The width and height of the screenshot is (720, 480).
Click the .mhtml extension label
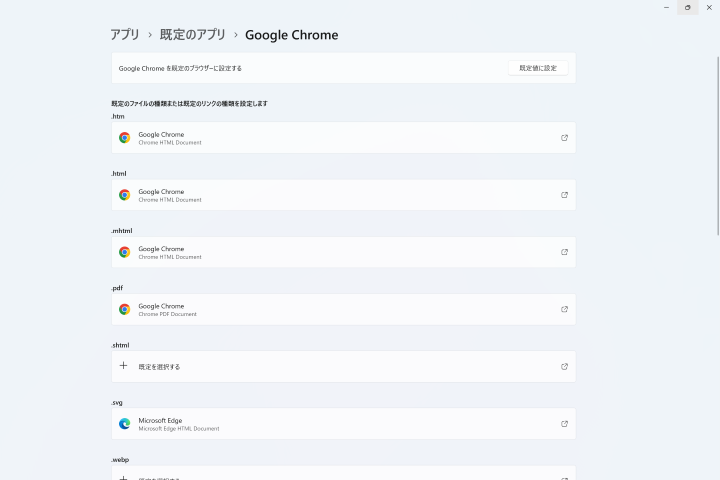click(x=122, y=231)
